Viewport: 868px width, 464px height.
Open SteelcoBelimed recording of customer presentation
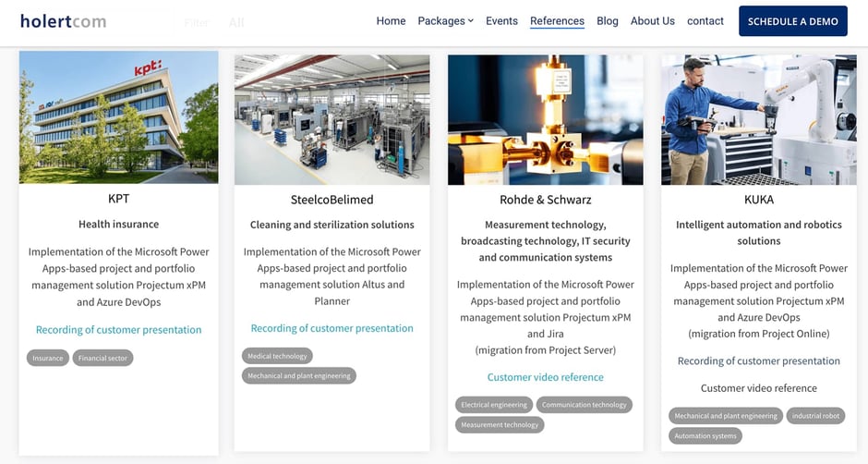click(x=332, y=328)
